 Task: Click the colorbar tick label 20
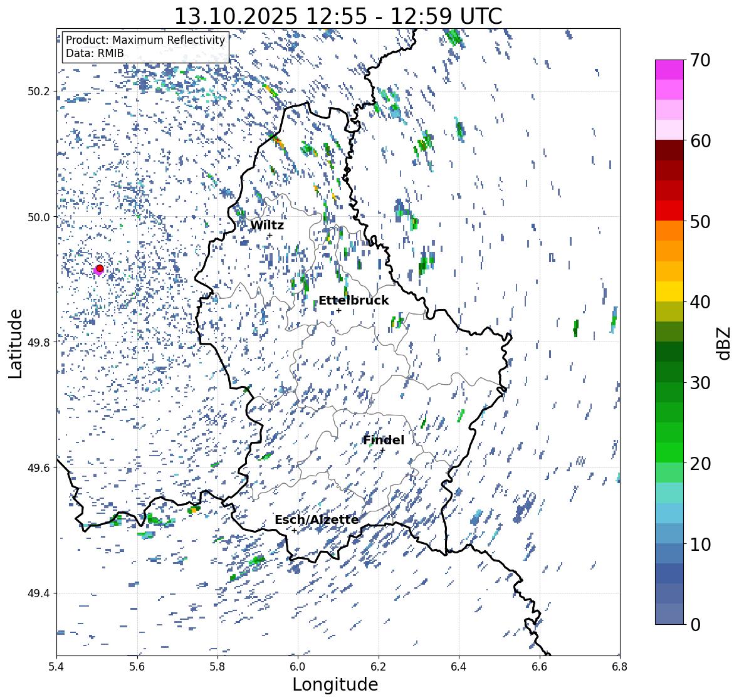coord(700,463)
